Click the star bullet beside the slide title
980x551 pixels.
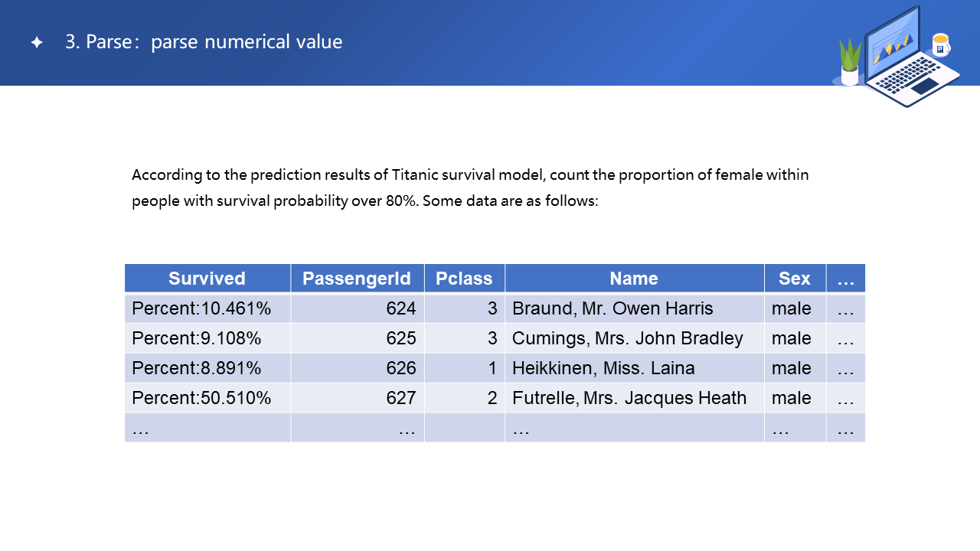point(37,43)
